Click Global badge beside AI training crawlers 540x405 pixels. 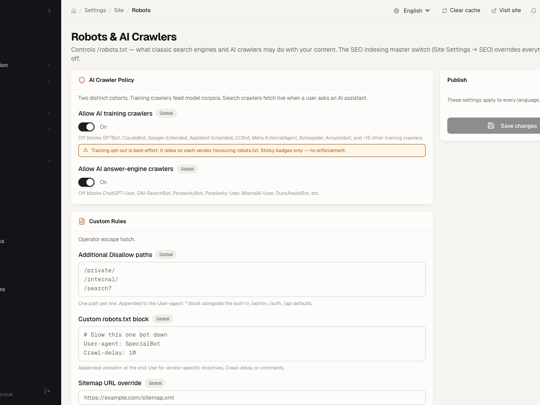pos(166,113)
